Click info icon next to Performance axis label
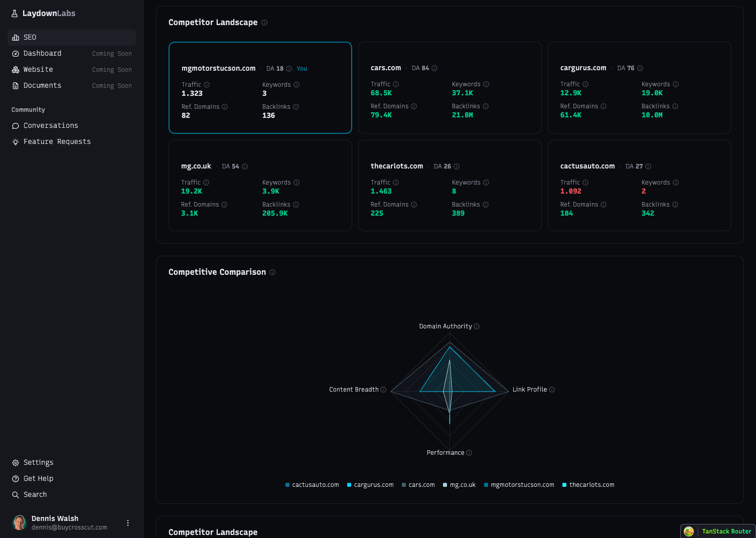 point(469,453)
